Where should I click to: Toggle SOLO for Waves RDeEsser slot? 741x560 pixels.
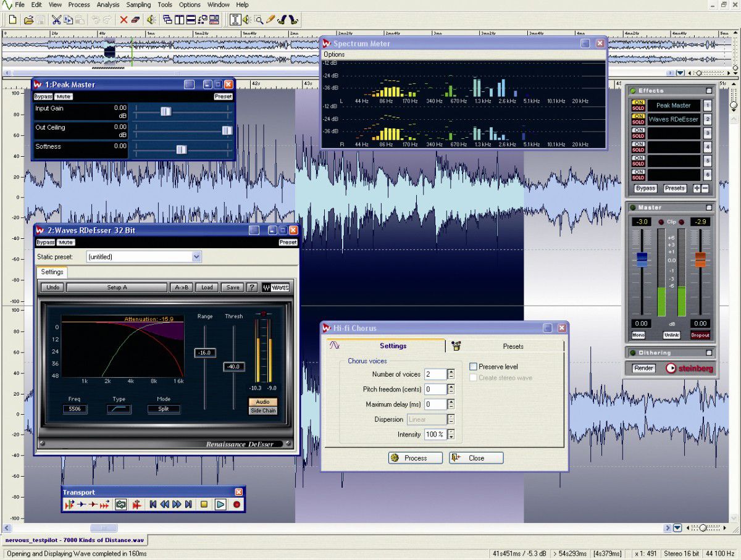[x=638, y=122]
